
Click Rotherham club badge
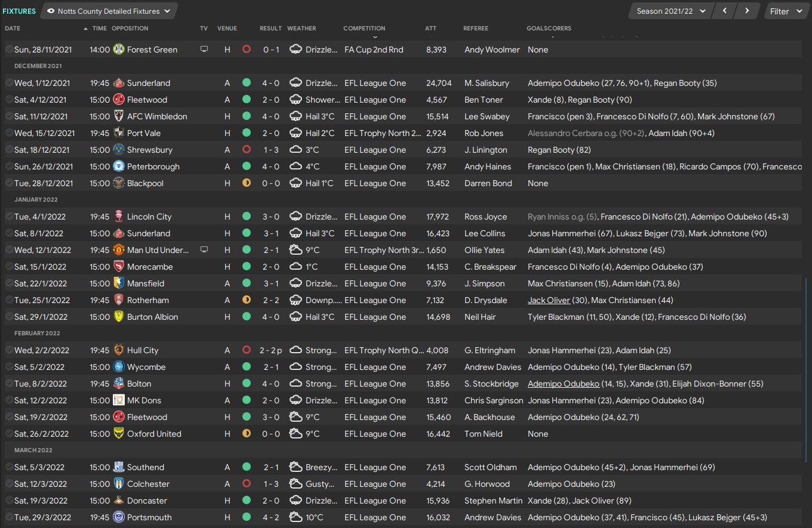pyautogui.click(x=119, y=300)
